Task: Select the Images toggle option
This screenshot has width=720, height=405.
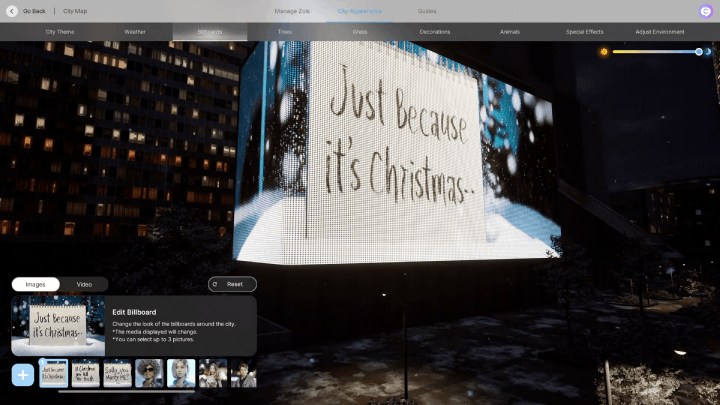Action: [x=35, y=284]
